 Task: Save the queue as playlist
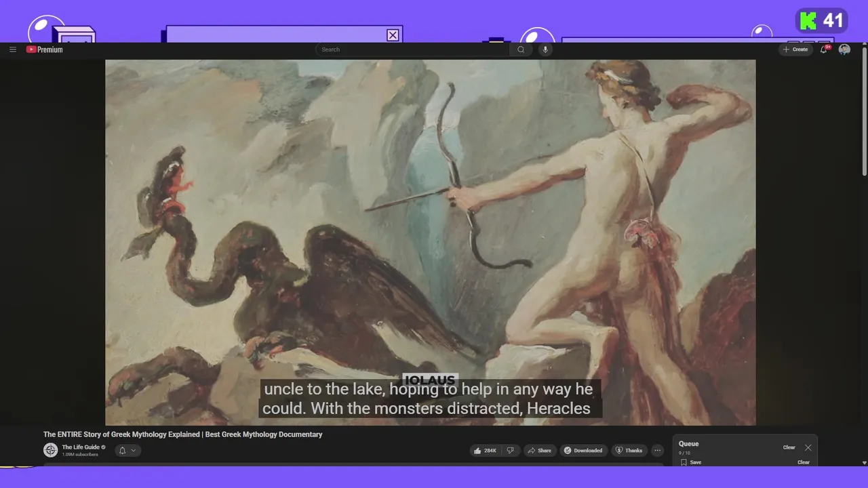pos(692,462)
